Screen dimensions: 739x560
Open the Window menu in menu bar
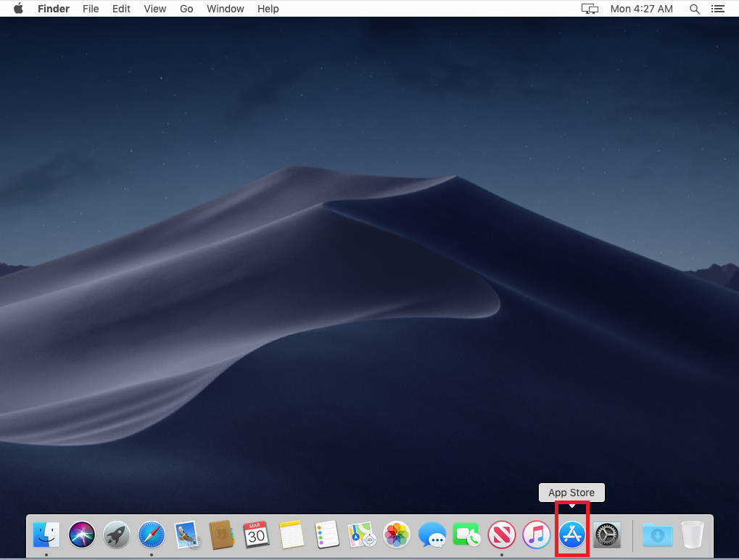click(x=225, y=9)
